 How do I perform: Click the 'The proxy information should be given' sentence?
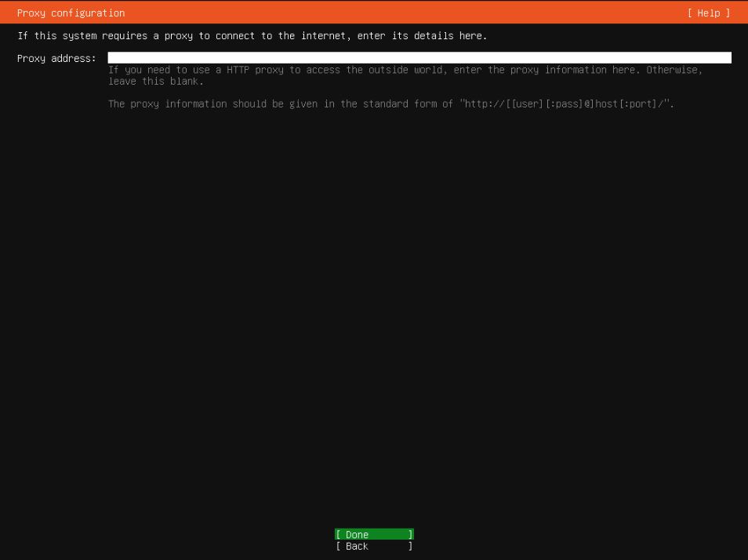282,104
